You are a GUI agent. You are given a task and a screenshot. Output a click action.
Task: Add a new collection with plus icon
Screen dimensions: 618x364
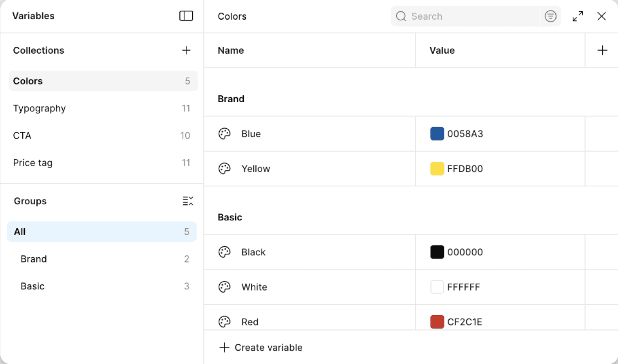[186, 50]
